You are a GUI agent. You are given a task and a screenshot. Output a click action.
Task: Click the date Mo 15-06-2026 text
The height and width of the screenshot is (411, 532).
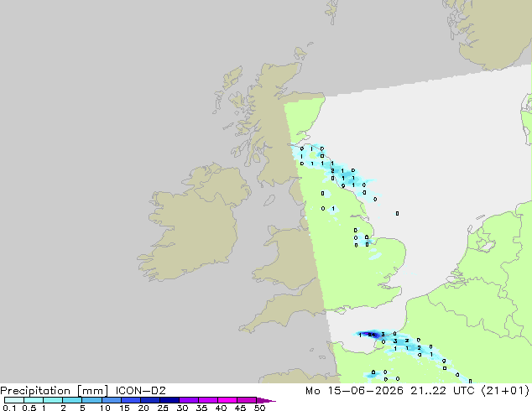coord(354,391)
